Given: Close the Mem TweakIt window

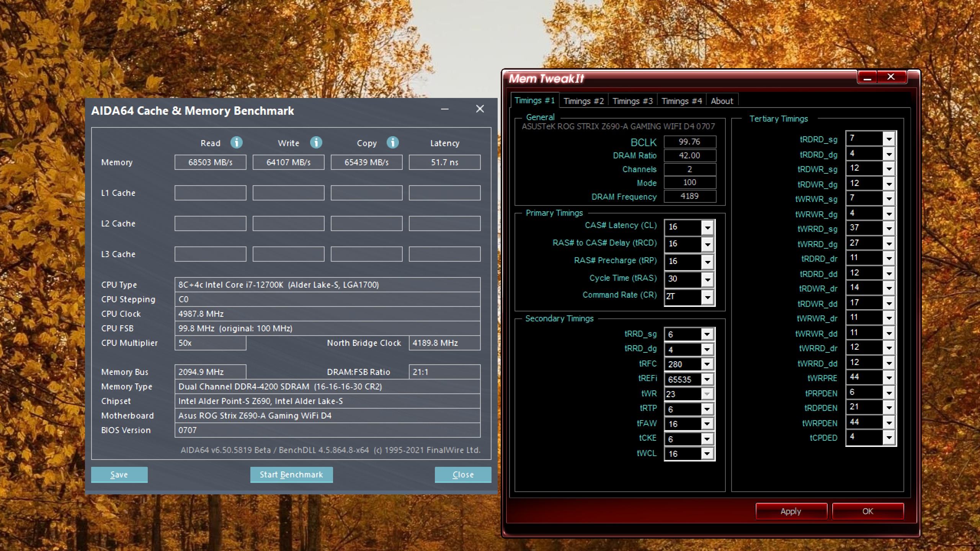Looking at the screenshot, I should click(x=891, y=77).
